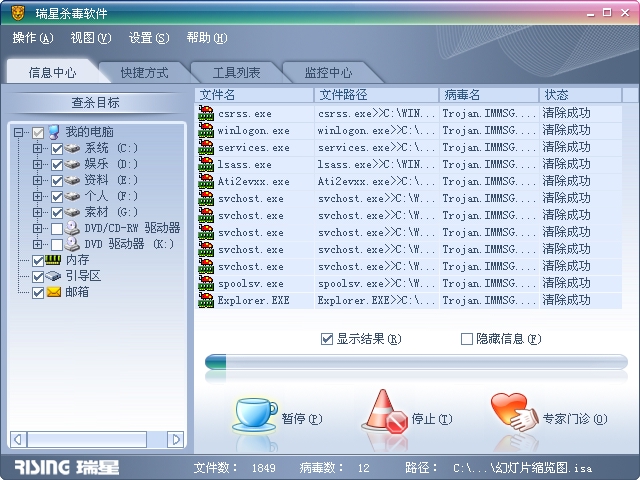The width and height of the screenshot is (640, 480).
Task: Open the 帮助(H) menu
Action: tap(207, 38)
